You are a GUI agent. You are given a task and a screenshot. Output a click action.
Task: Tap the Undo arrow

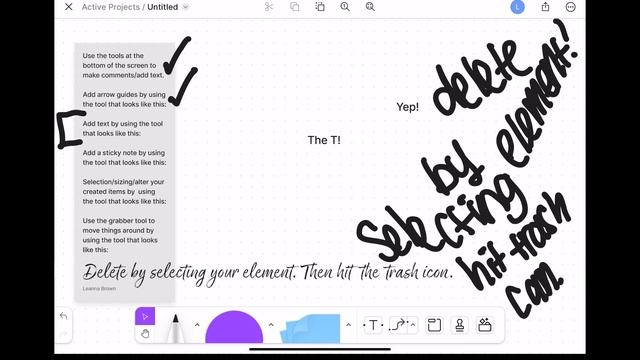[x=63, y=316]
